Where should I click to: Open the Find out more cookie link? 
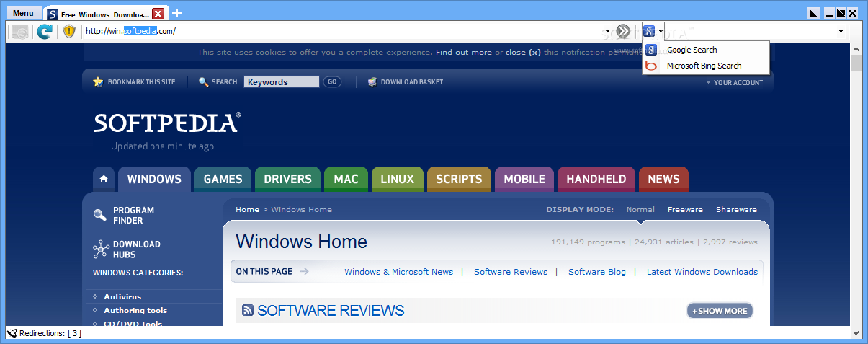tap(464, 52)
